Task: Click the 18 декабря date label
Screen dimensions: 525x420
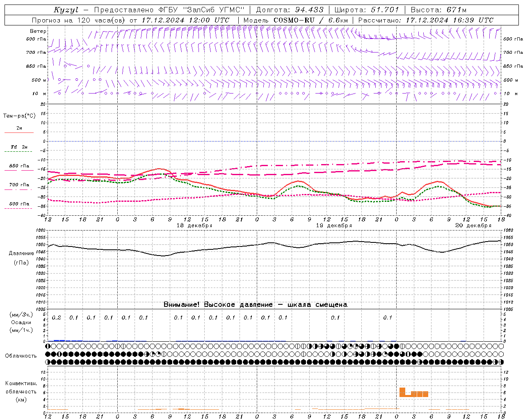Action: [194, 226]
